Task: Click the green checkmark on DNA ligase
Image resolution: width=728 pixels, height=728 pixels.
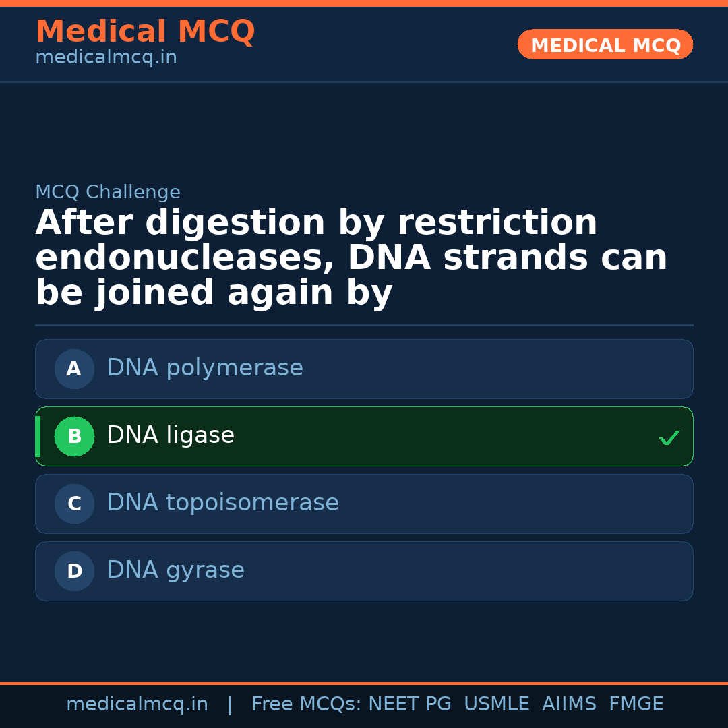Action: coord(669,437)
